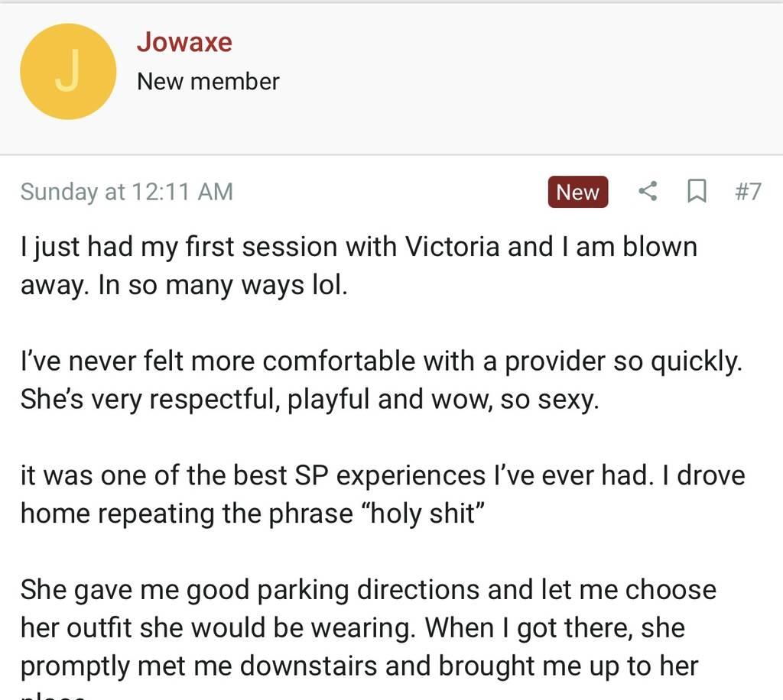Open Jowaxe's yellow J avatar

(x=68, y=71)
